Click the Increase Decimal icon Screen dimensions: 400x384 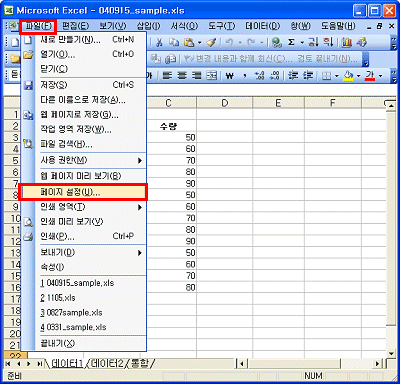click(x=259, y=76)
